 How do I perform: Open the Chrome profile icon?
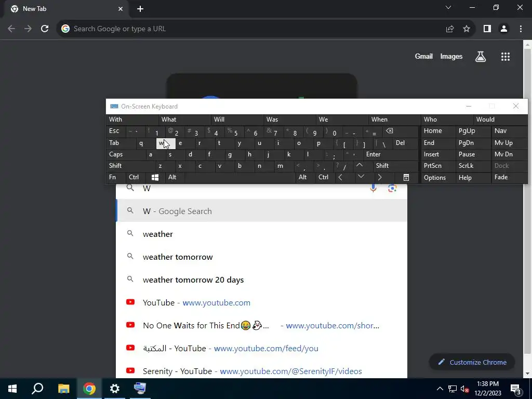tap(504, 29)
